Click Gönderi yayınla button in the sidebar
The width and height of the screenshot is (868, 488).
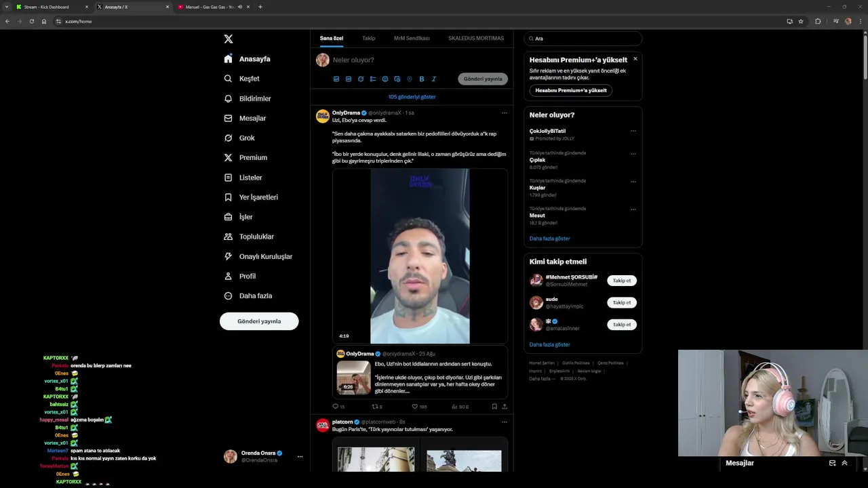pos(259,321)
